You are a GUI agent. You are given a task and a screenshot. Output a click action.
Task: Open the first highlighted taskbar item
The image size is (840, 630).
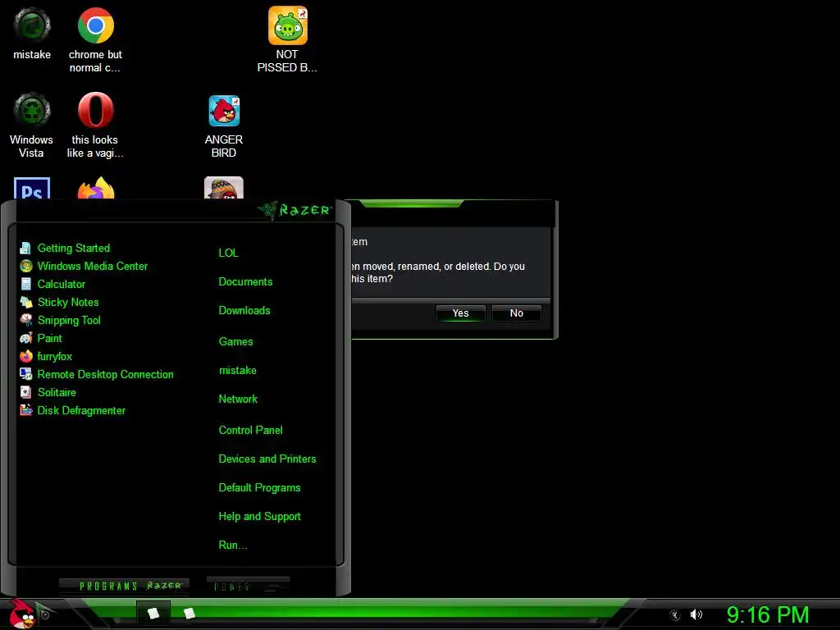(153, 614)
